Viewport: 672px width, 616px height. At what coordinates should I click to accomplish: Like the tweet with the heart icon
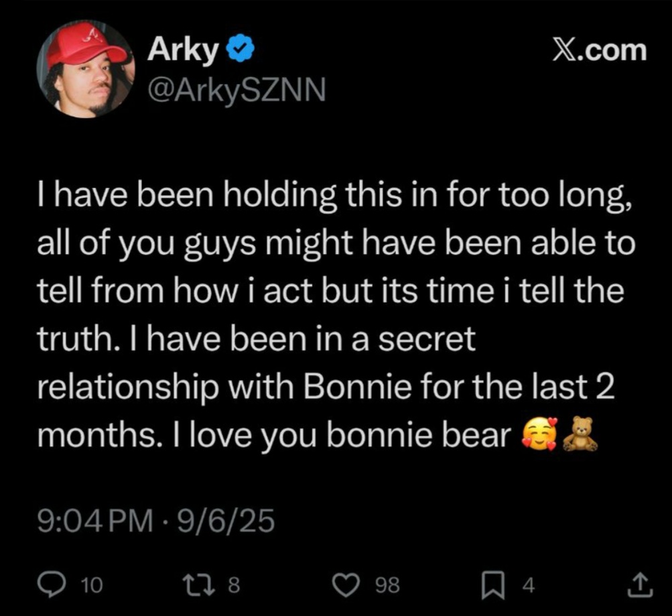(348, 586)
